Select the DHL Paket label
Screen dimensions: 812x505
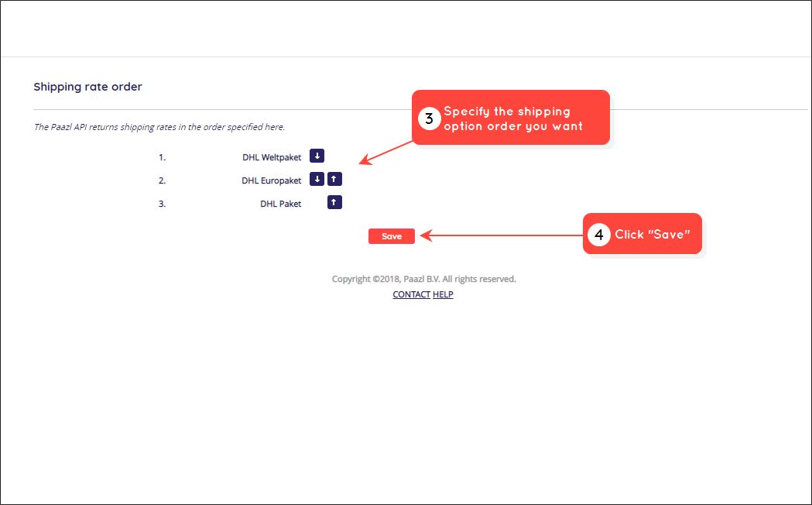coord(281,204)
